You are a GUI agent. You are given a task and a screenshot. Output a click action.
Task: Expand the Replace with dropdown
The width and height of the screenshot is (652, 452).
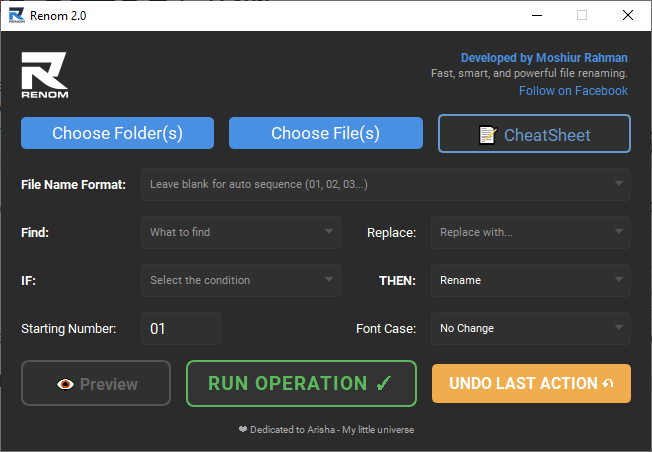(x=619, y=232)
